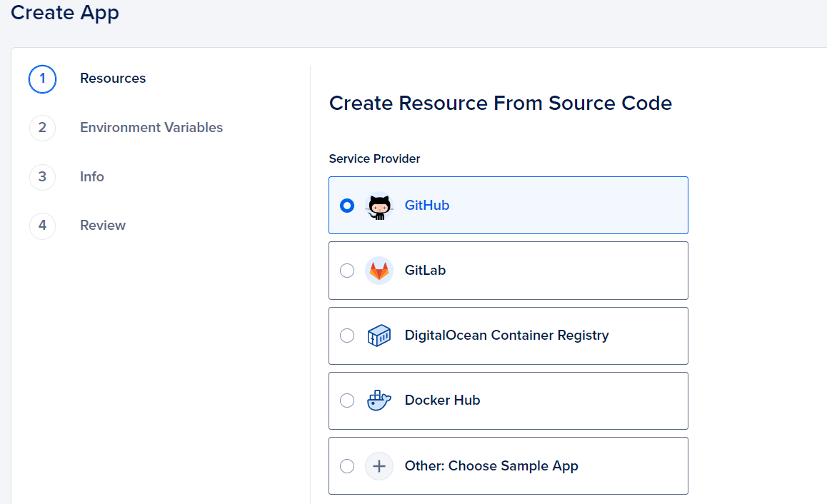The height and width of the screenshot is (504, 827).
Task: Click step 3 circle for Info
Action: tap(42, 177)
